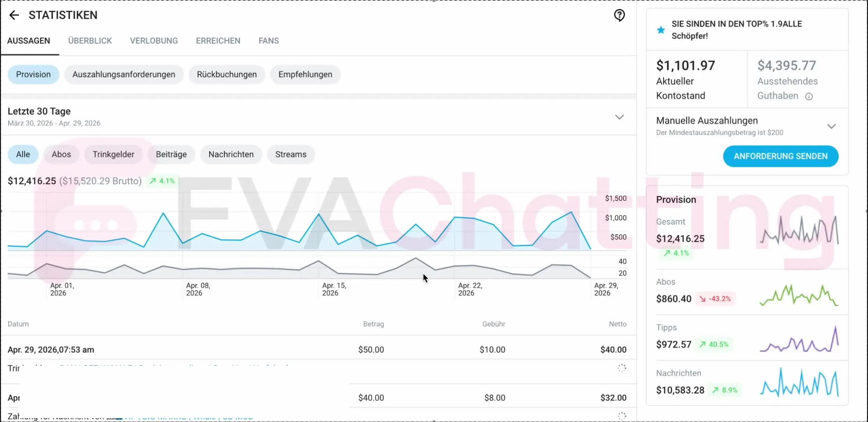The width and height of the screenshot is (868, 422).
Task: Click the green 4.1% up-arrow badge beside Brutto
Action: pyautogui.click(x=162, y=181)
